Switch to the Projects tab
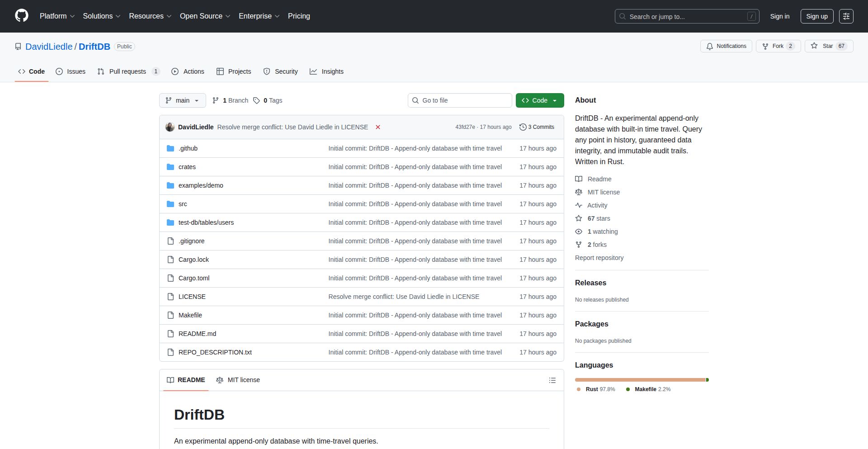This screenshot has height=449, width=868. (234, 71)
